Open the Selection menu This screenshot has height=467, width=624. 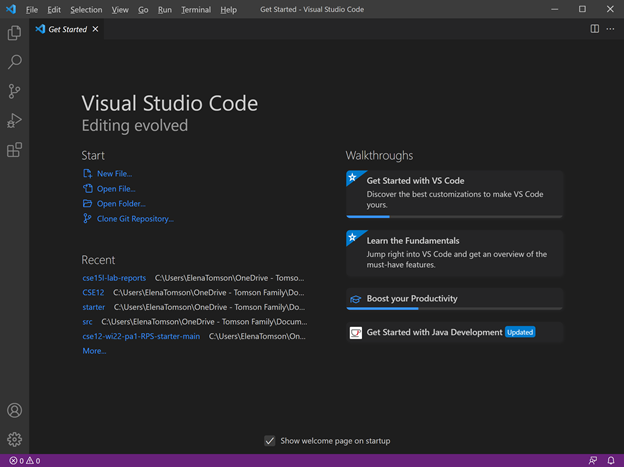tap(86, 10)
